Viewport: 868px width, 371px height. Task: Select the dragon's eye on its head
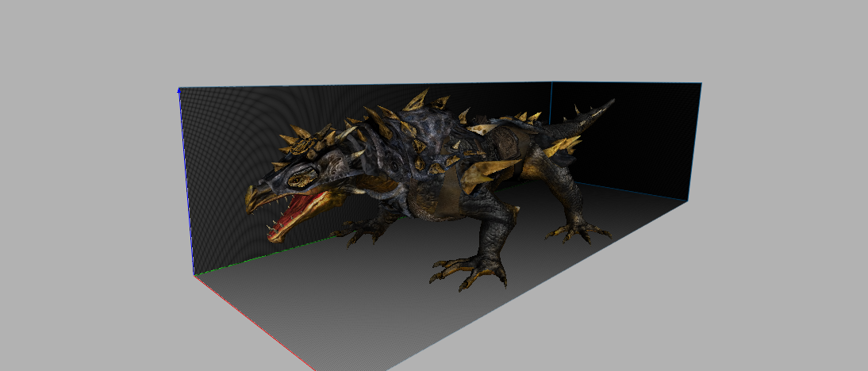[301, 178]
